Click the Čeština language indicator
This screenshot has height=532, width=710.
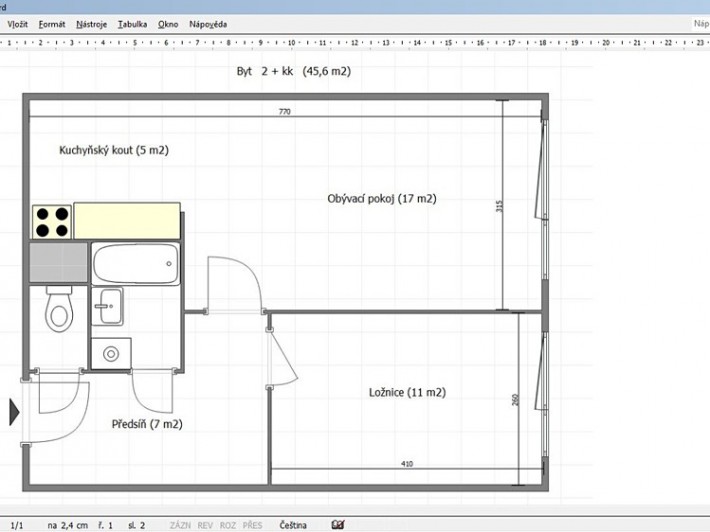tap(293, 524)
